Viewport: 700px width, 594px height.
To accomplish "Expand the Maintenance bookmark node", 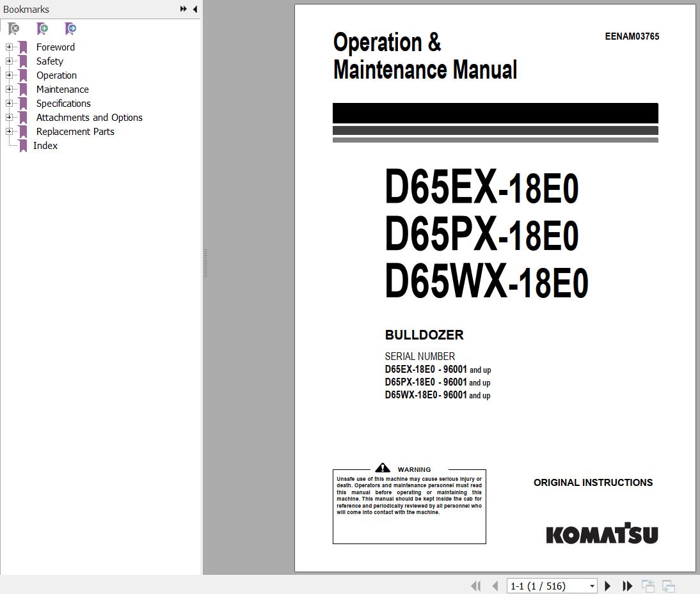I will coord(9,89).
